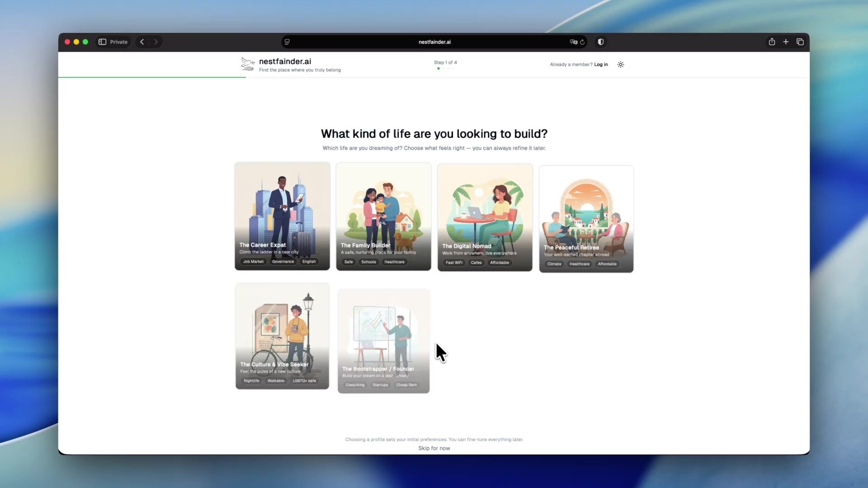Click the Safe tag
This screenshot has height=488, width=868.
(349, 262)
